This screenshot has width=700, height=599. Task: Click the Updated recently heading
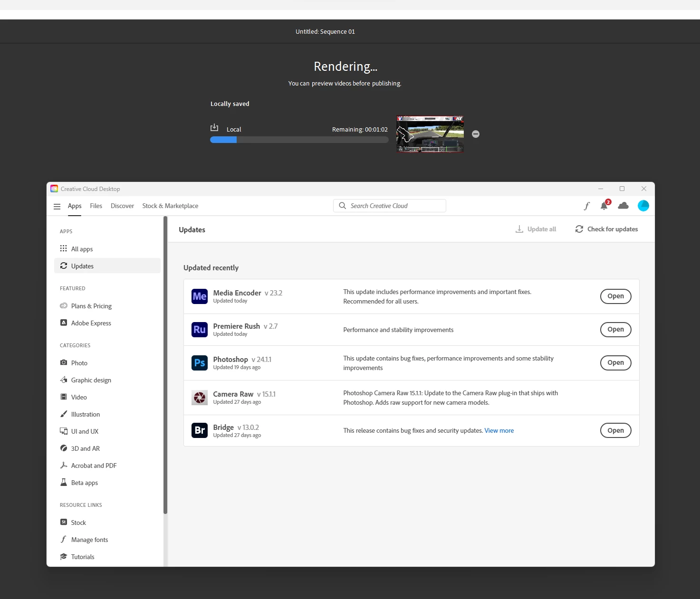click(x=211, y=267)
